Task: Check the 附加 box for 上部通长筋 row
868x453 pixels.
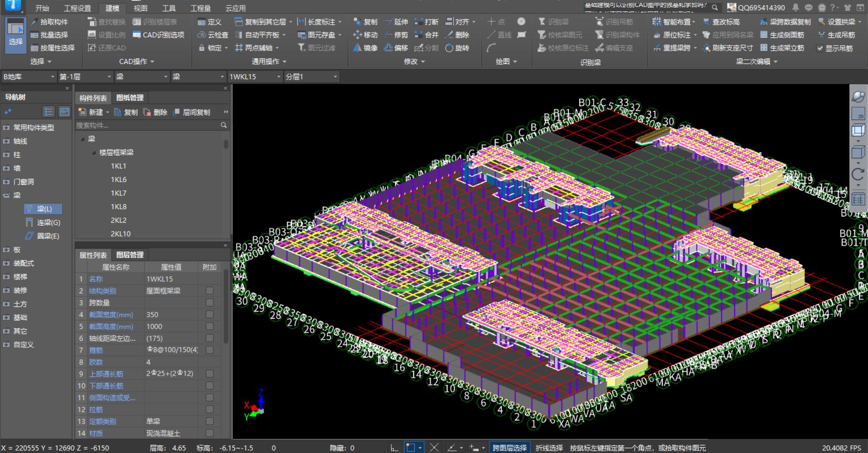Action: [x=209, y=373]
